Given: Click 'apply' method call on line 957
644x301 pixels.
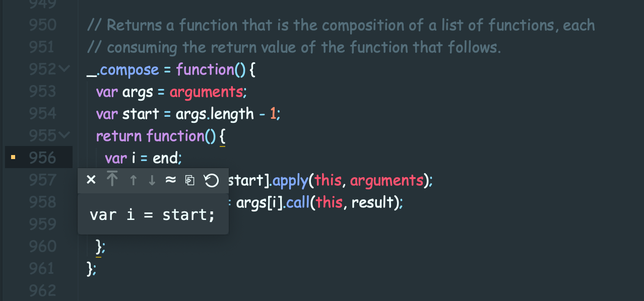Looking at the screenshot, I should [x=289, y=180].
